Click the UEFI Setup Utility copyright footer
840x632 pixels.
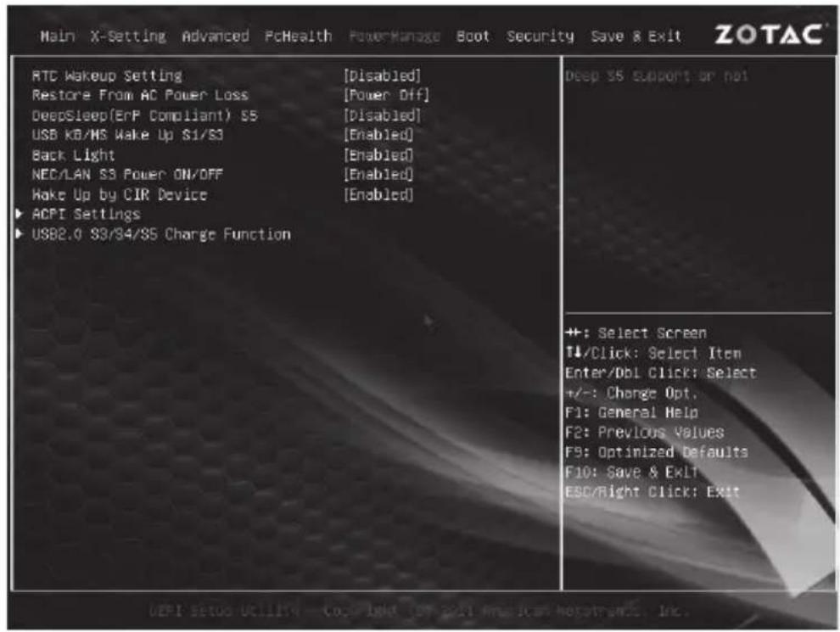(x=419, y=610)
